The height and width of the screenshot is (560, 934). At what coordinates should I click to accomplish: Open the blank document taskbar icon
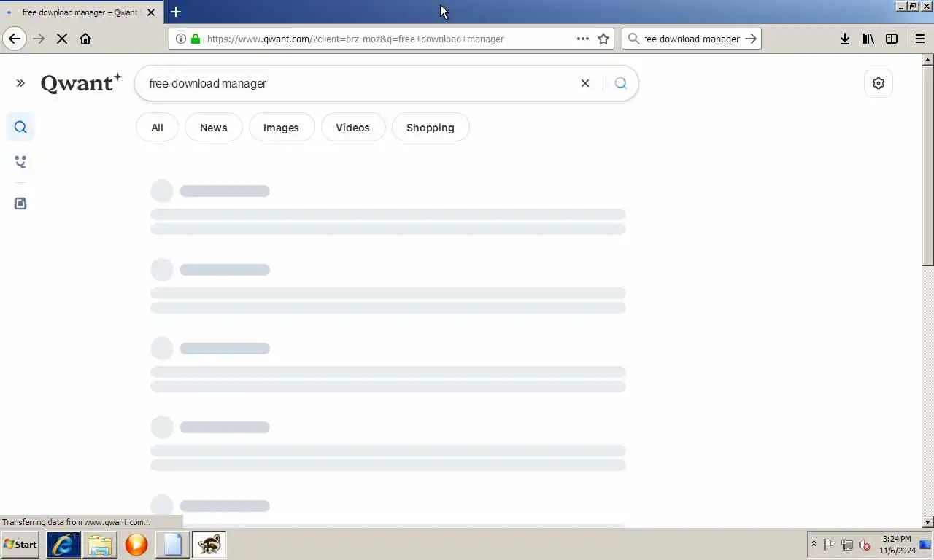click(x=173, y=545)
